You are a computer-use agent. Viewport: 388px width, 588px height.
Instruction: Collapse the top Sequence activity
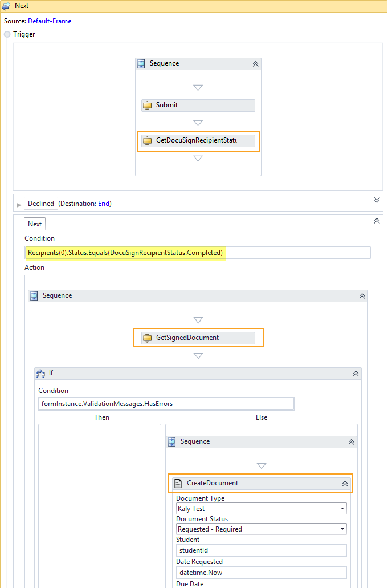[x=255, y=64]
